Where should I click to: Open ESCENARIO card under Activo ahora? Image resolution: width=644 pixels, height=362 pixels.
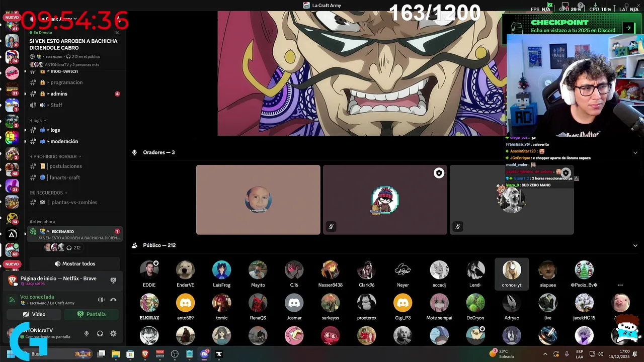click(74, 234)
